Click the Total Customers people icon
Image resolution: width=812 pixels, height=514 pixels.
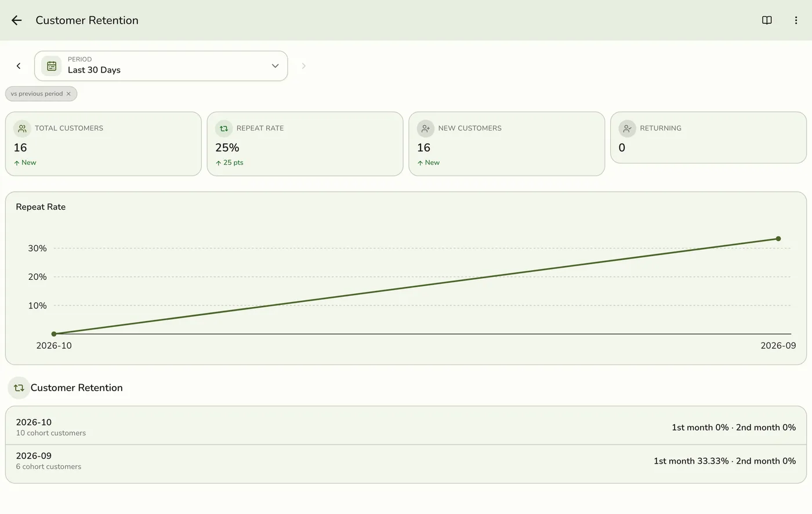(x=22, y=128)
